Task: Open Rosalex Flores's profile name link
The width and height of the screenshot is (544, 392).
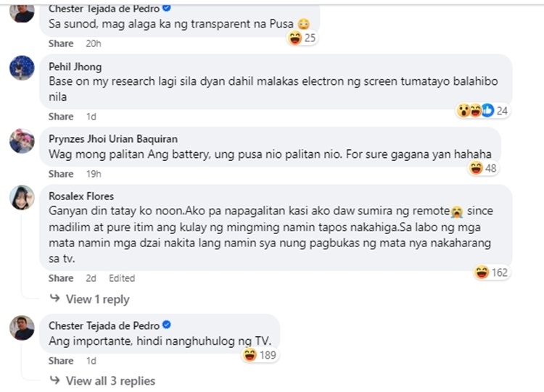Action: tap(81, 196)
